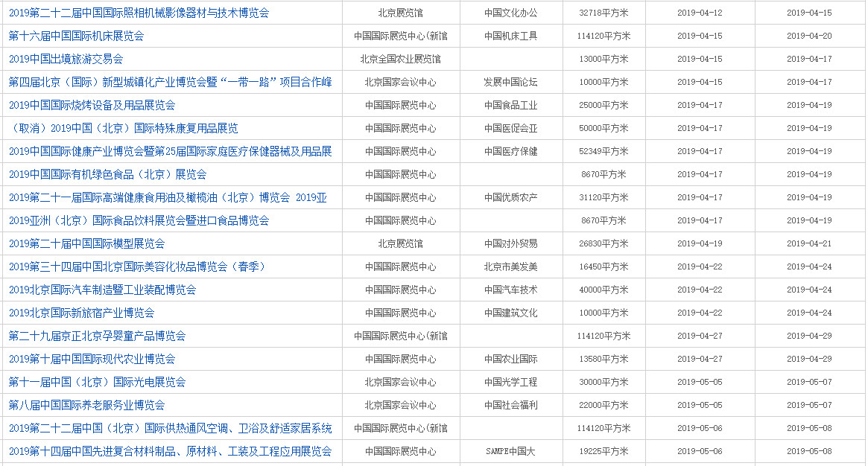Click area value 19225平方米

coord(604,452)
